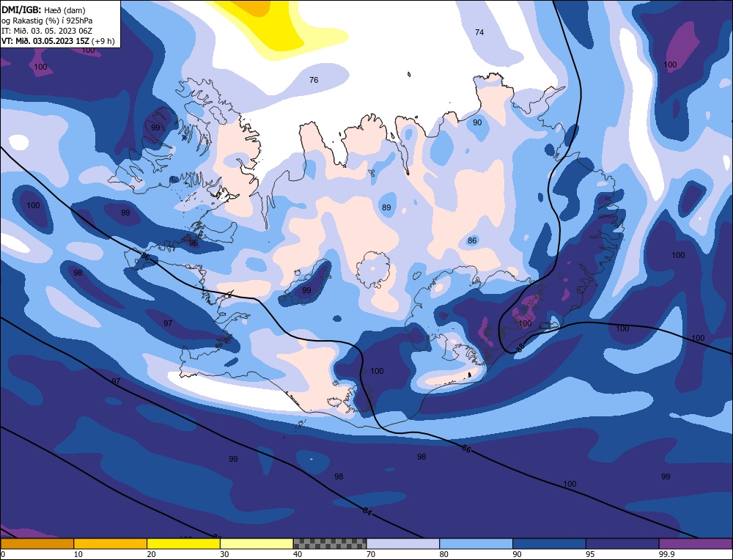Click the "DMI/IGB: Hæð (dam)" title line

(43, 10)
